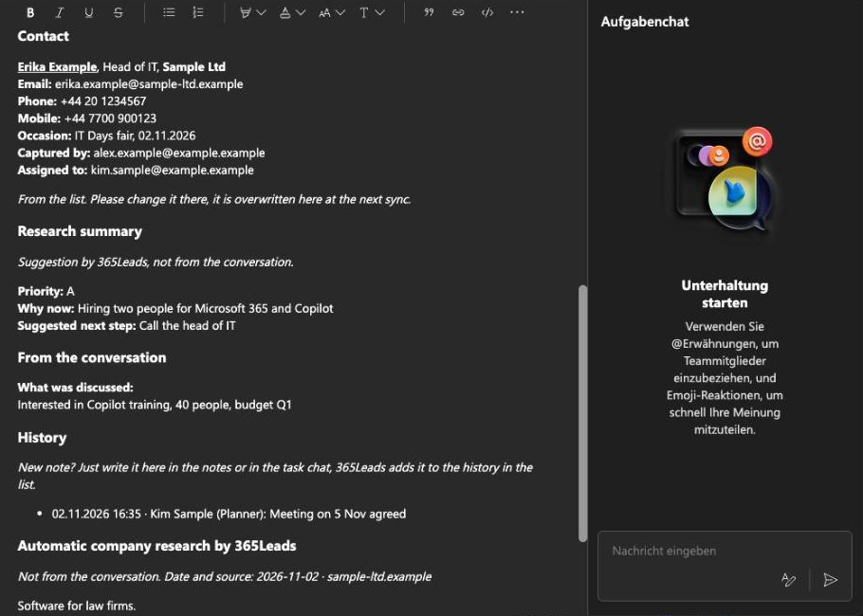This screenshot has width=863, height=616.
Task: Click the text style T icon
Action: click(x=364, y=12)
